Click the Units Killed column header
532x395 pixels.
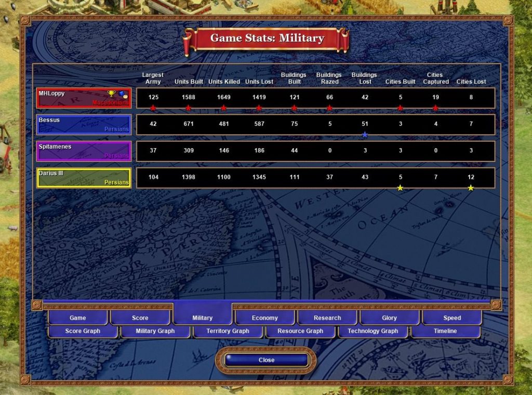(224, 82)
